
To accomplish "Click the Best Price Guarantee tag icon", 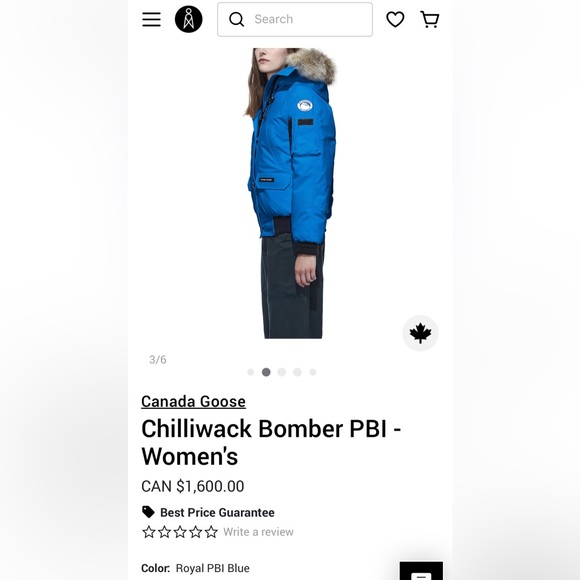I will [148, 512].
